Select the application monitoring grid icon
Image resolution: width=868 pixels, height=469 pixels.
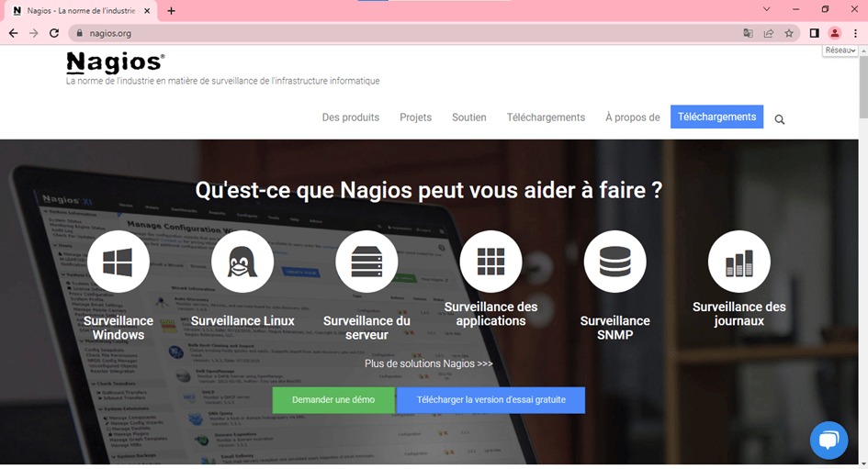tap(491, 262)
